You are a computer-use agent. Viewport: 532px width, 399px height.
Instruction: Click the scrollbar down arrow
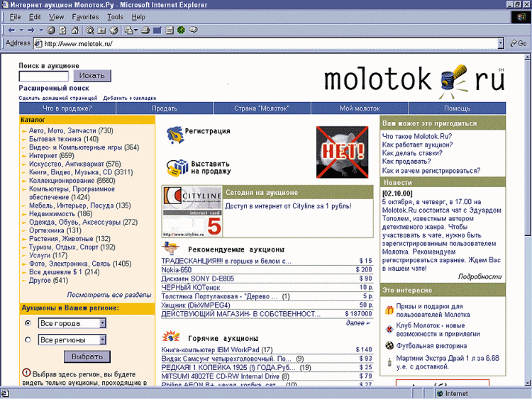click(528, 383)
